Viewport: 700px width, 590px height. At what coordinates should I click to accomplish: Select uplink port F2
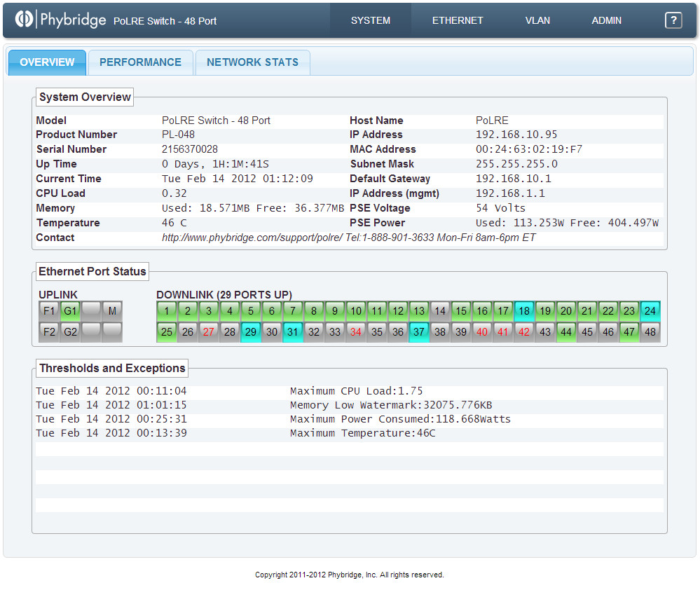[49, 332]
